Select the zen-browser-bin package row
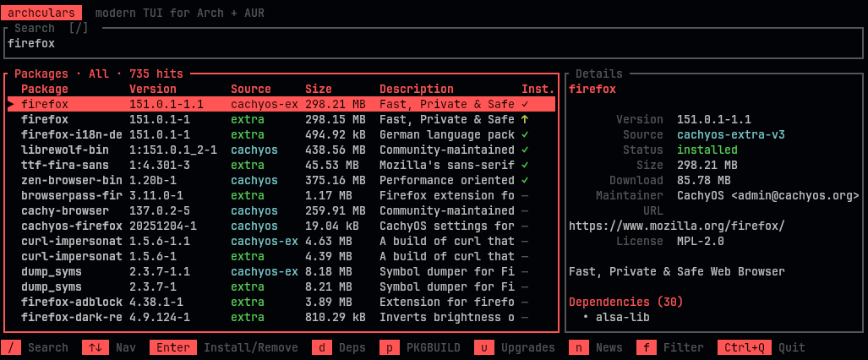The width and height of the screenshot is (868, 360). pyautogui.click(x=281, y=180)
